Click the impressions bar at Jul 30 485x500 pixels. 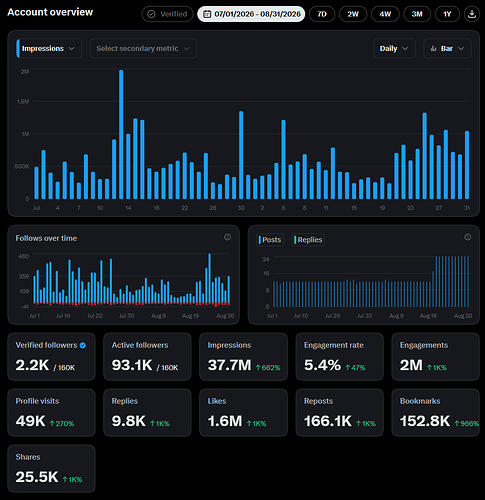[x=241, y=155]
